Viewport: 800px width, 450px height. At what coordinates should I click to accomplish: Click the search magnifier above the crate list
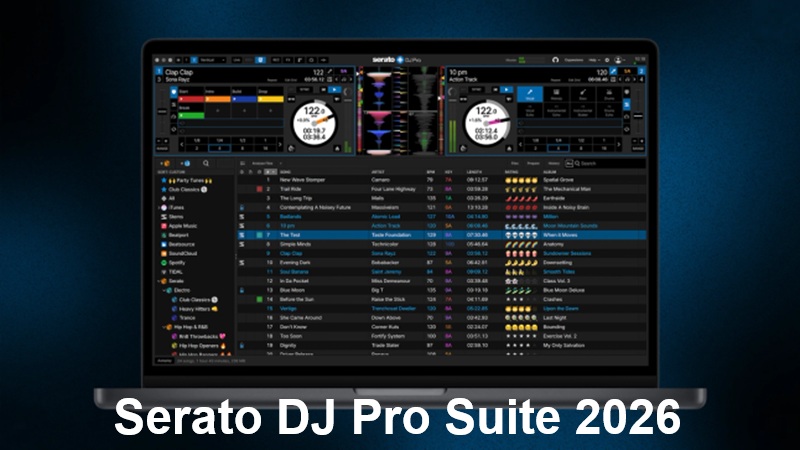[206, 163]
